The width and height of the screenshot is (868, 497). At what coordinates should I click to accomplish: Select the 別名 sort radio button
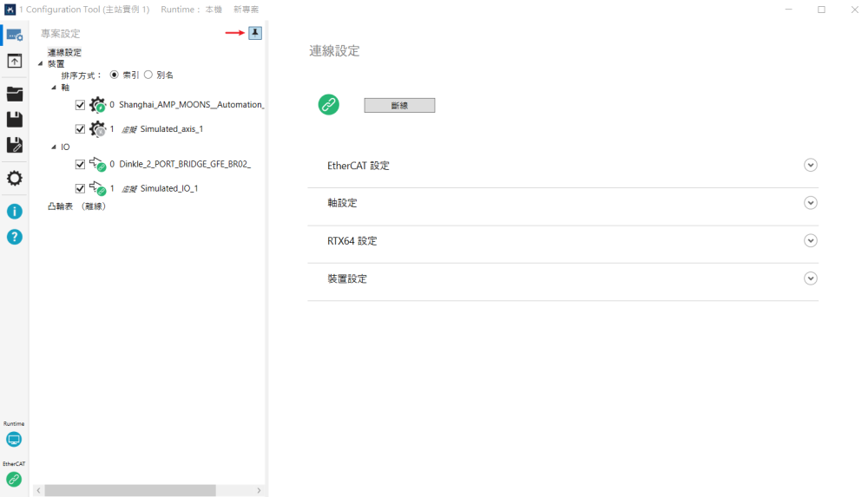coord(148,75)
